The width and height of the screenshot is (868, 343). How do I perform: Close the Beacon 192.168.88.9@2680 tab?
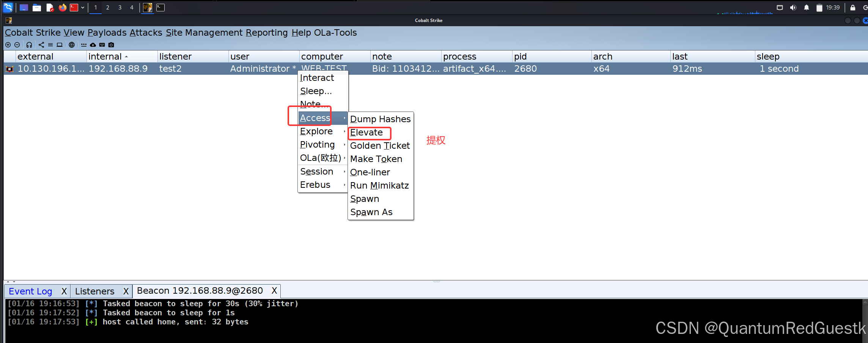point(274,291)
